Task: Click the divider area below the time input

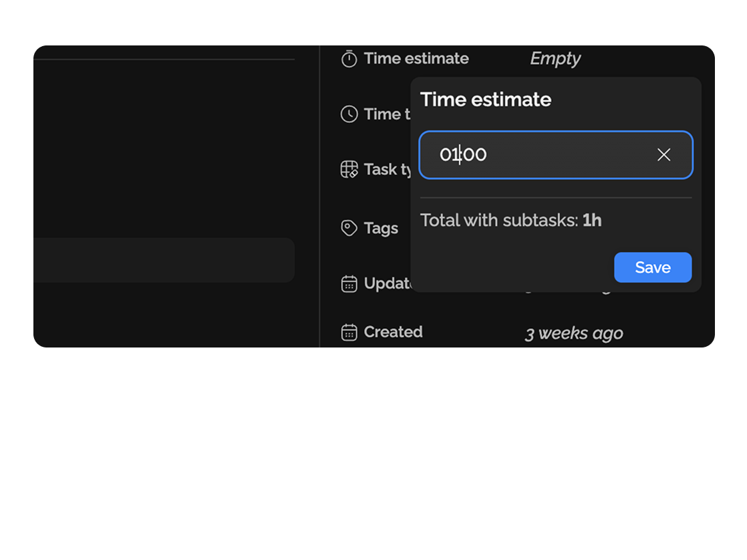Action: (555, 198)
